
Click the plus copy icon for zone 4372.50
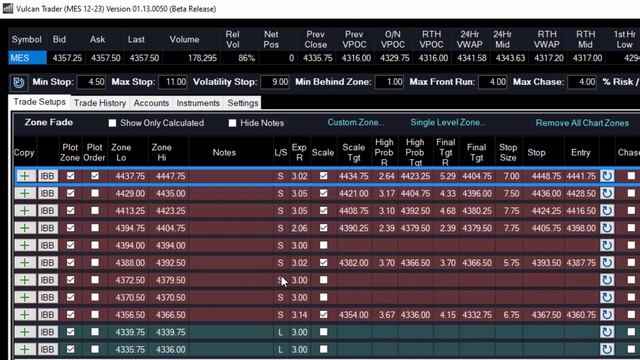[x=25, y=280]
